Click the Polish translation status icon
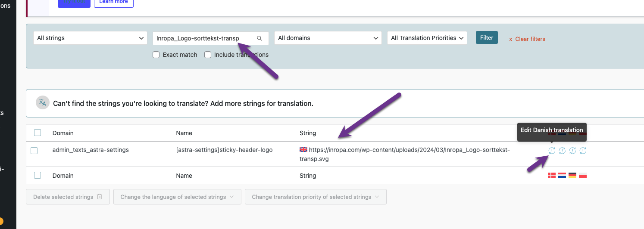644x229 pixels. click(583, 150)
